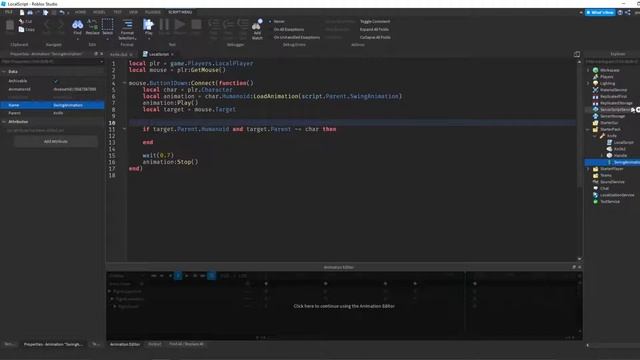Switch to the HOME ribbon tab

(x=80, y=12)
